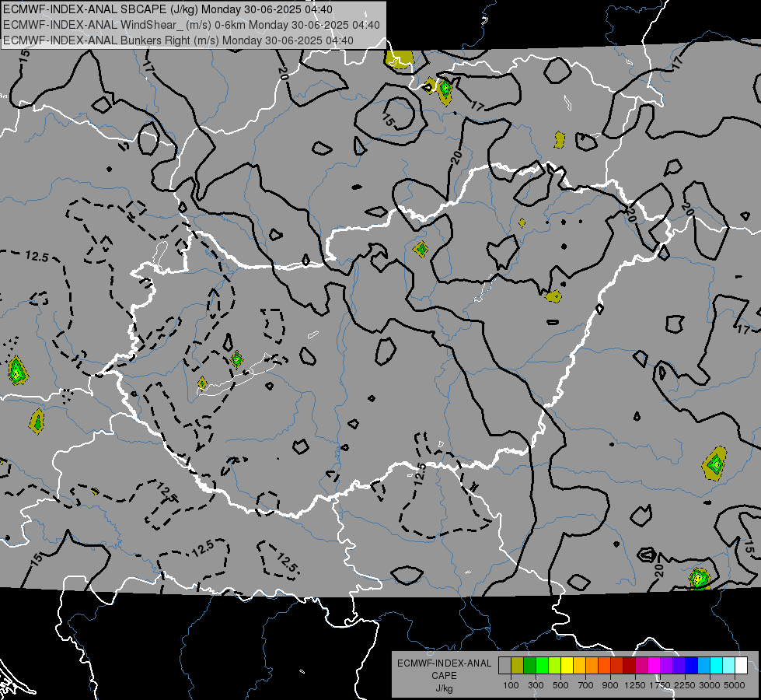The height and width of the screenshot is (700, 761).
Task: Select the cyan swatch right of 3000 tick
Action: [717, 665]
